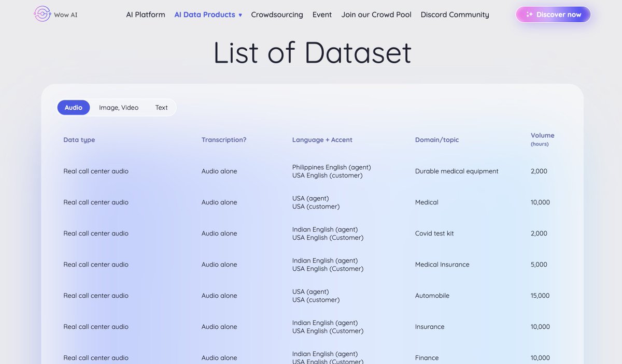Click the Data type column header

pyautogui.click(x=79, y=140)
